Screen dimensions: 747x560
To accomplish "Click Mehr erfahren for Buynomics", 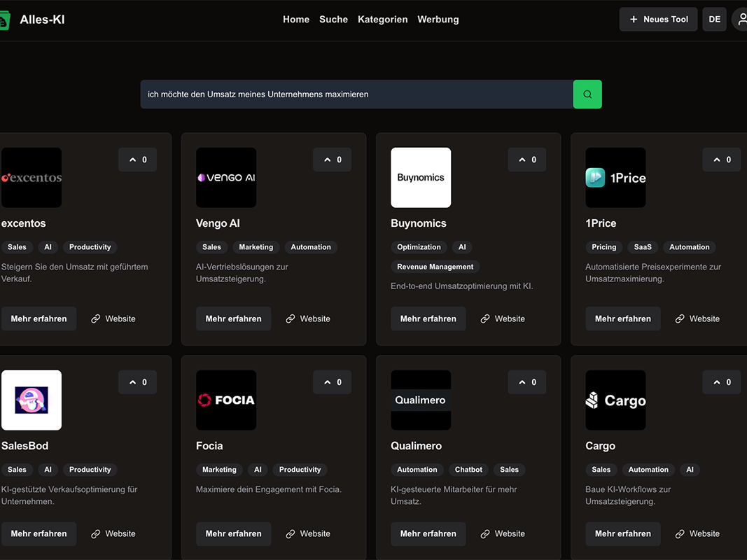I will pyautogui.click(x=428, y=318).
